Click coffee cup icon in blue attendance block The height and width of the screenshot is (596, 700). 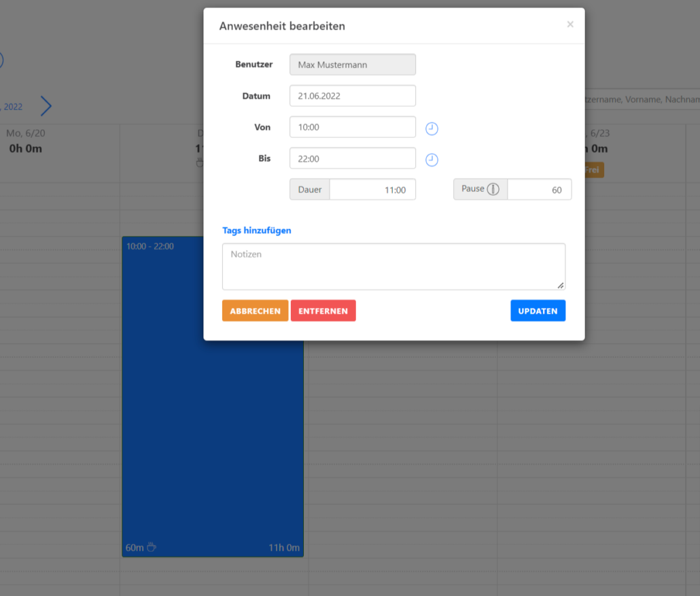coord(152,547)
